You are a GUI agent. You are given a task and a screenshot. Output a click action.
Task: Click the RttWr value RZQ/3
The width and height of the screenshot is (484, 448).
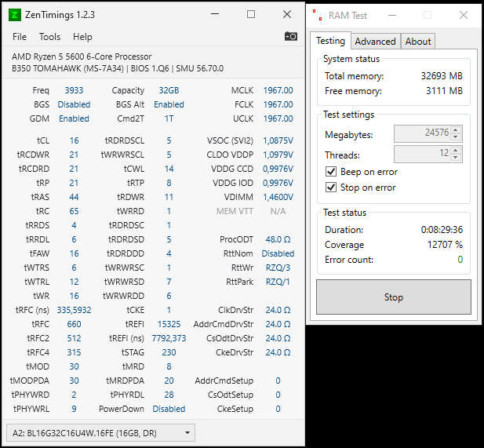pyautogui.click(x=278, y=268)
